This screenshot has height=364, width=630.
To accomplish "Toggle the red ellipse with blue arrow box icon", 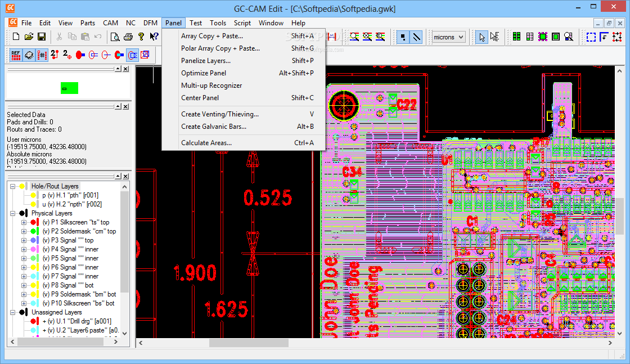I will coord(132,55).
